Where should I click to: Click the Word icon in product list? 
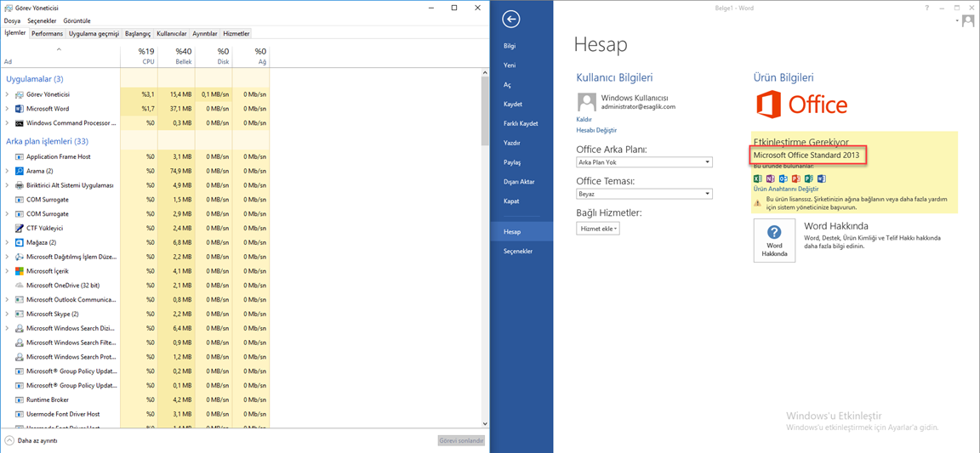821,178
